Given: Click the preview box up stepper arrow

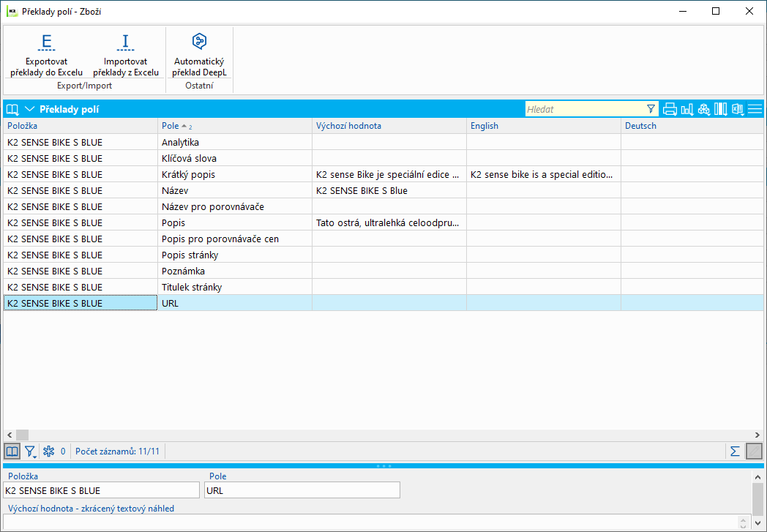Looking at the screenshot, I should pos(743,521).
